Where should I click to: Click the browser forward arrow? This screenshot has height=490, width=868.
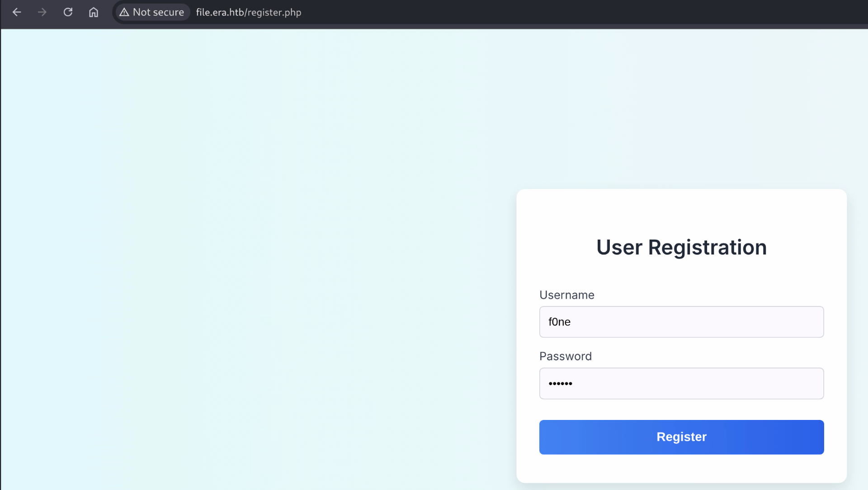tap(42, 12)
